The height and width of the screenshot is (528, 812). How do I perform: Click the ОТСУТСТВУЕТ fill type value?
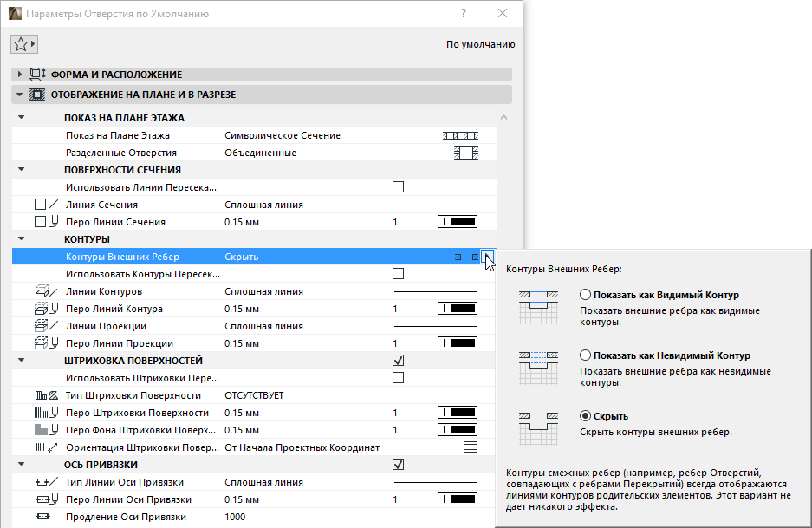pos(254,396)
